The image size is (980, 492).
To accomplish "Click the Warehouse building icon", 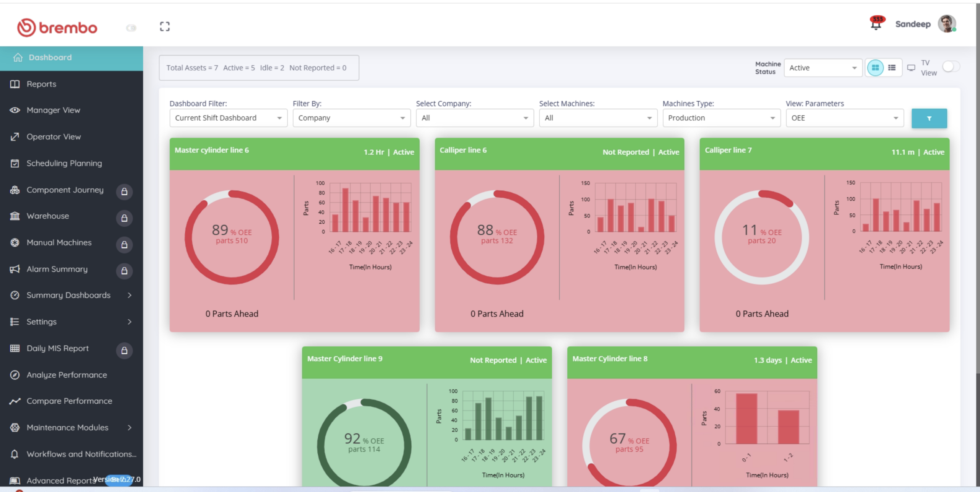I will 15,216.
